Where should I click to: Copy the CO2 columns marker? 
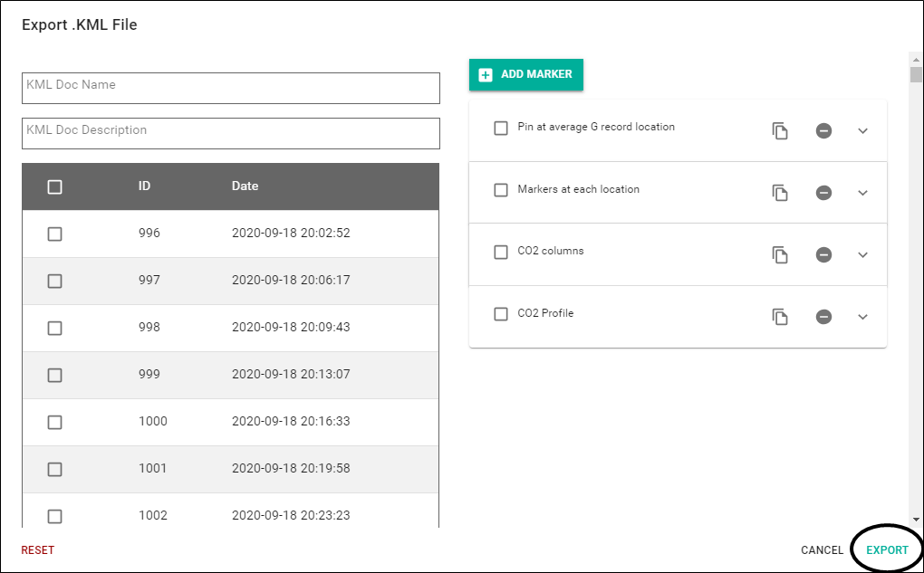780,254
